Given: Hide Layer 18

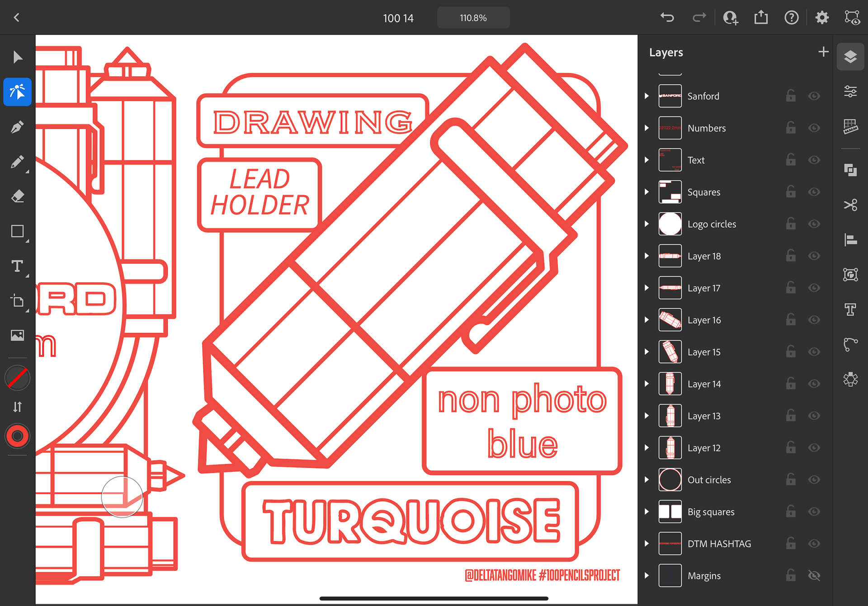Looking at the screenshot, I should 814,256.
